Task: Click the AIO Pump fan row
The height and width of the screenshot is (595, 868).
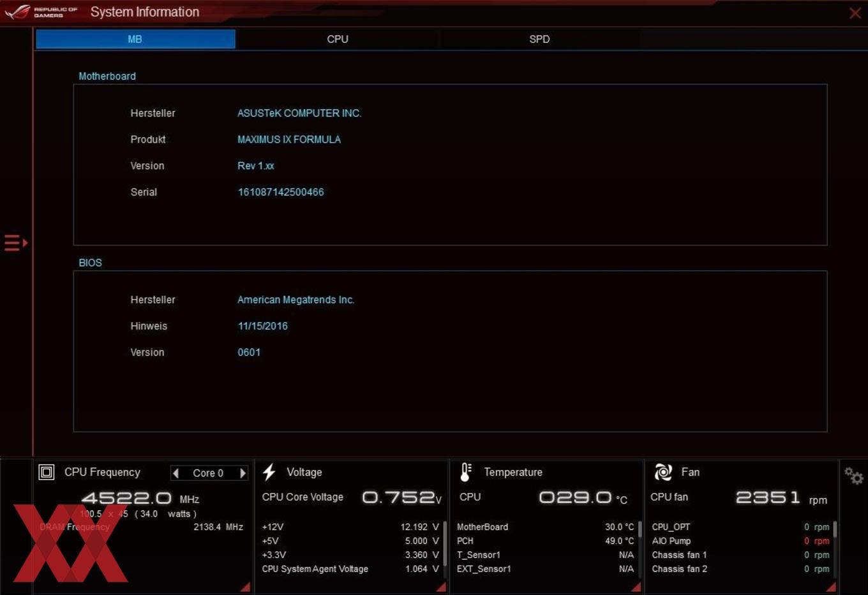Action: pos(741,541)
